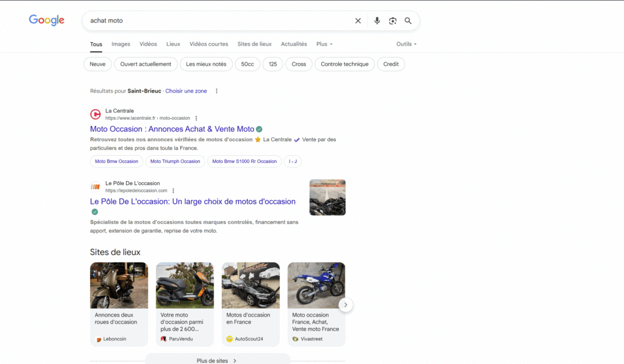This screenshot has height=364, width=624.
Task: Click Votre moto d'occasion parmi card text
Action: click(x=182, y=322)
